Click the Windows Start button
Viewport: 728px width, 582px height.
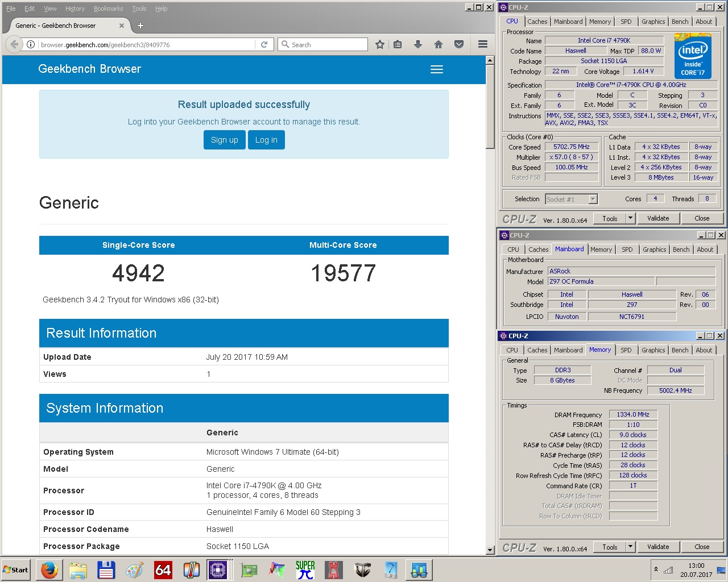(16, 569)
